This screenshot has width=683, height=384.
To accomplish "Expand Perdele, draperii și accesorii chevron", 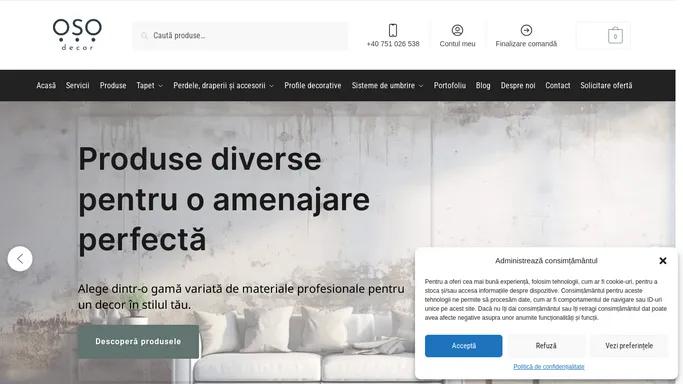I will click(x=271, y=86).
